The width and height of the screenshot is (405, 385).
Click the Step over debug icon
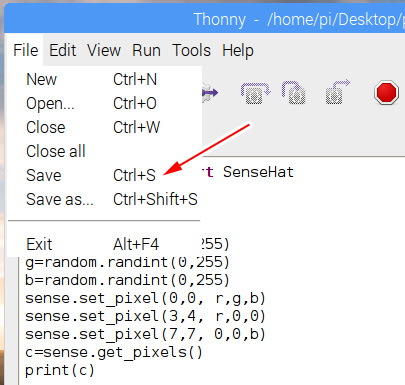pos(255,93)
